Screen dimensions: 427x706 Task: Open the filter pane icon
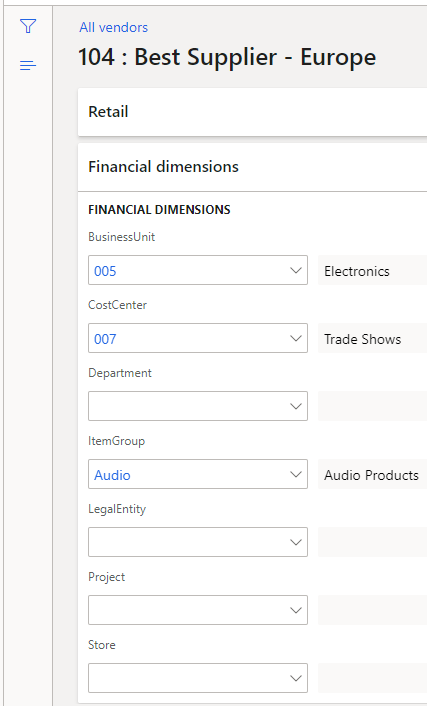[28, 26]
